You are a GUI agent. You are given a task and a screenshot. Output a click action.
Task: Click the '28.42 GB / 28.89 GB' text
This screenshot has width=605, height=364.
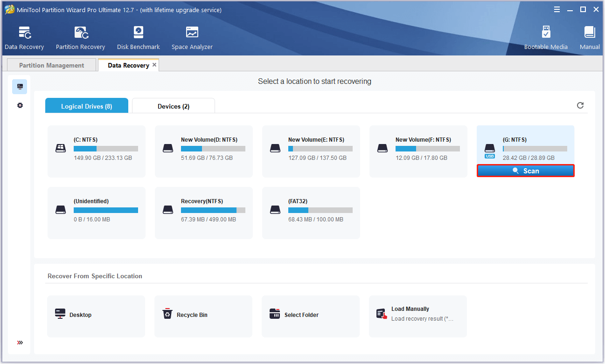pos(529,158)
